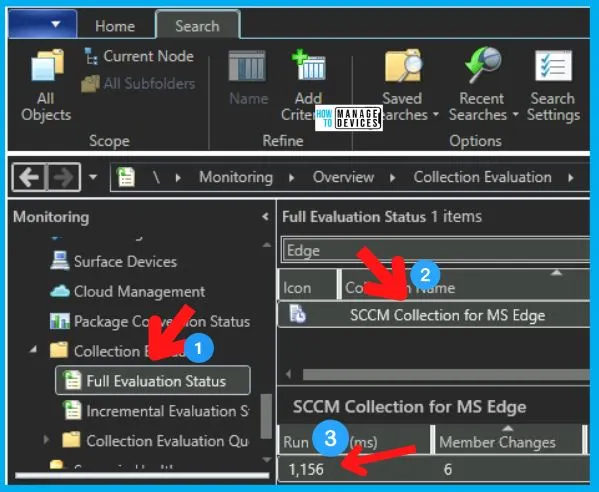Open the navigation history dropdown arrow
The image size is (599, 492).
93,177
